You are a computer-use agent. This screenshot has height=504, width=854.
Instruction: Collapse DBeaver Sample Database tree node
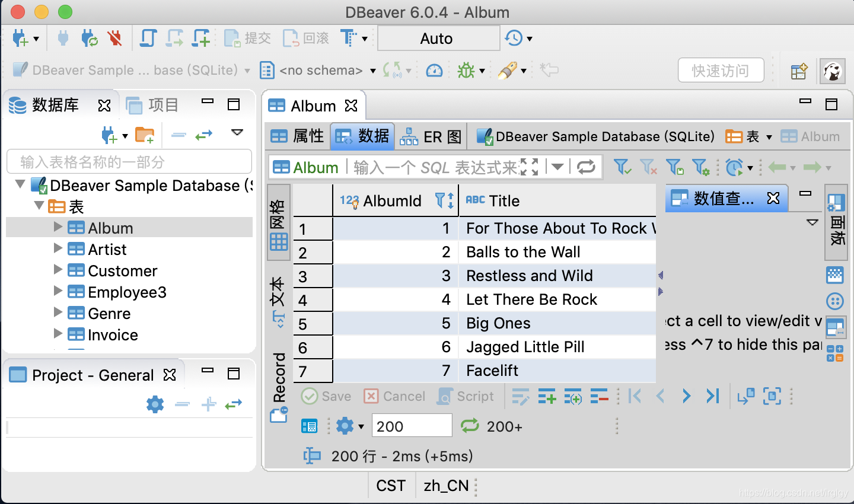click(x=20, y=184)
